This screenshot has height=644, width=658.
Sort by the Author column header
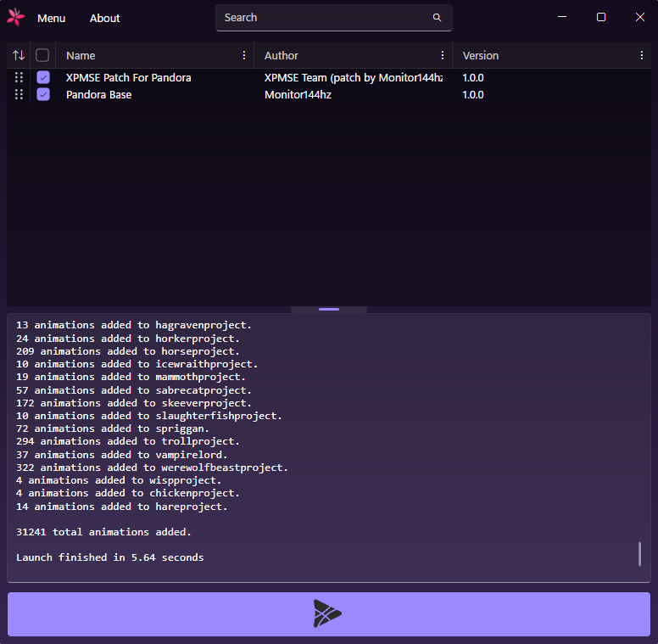[282, 55]
